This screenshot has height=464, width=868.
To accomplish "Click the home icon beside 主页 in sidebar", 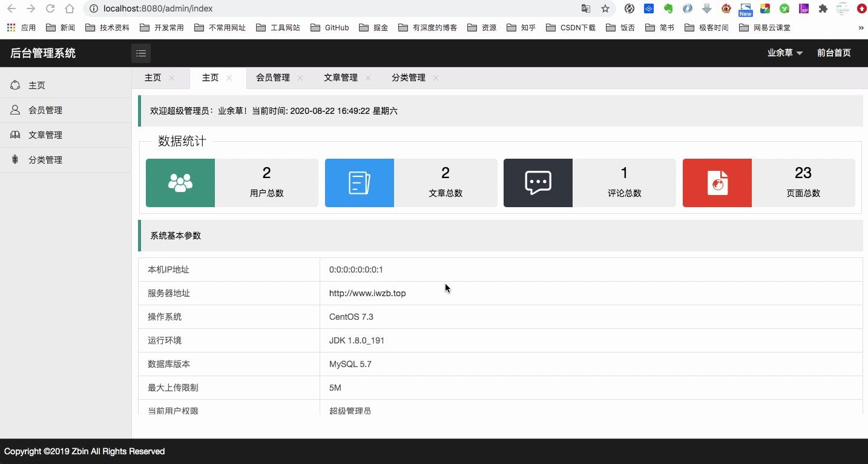I will click(15, 85).
